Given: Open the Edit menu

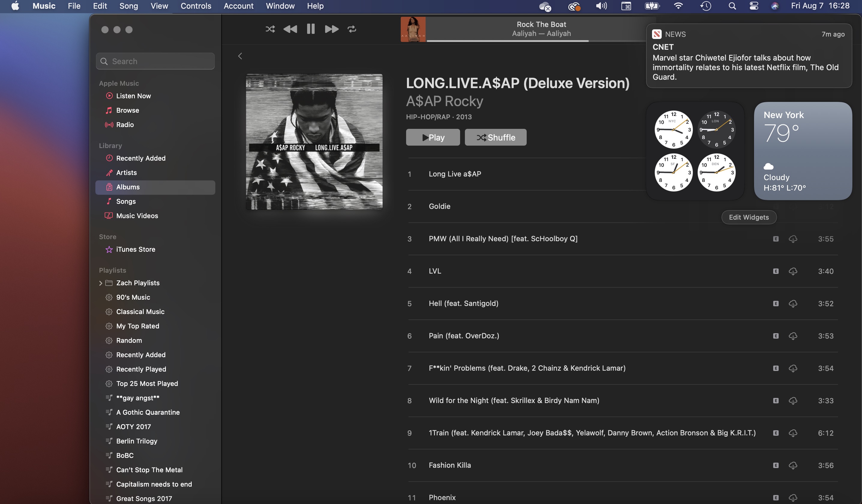Looking at the screenshot, I should tap(100, 6).
